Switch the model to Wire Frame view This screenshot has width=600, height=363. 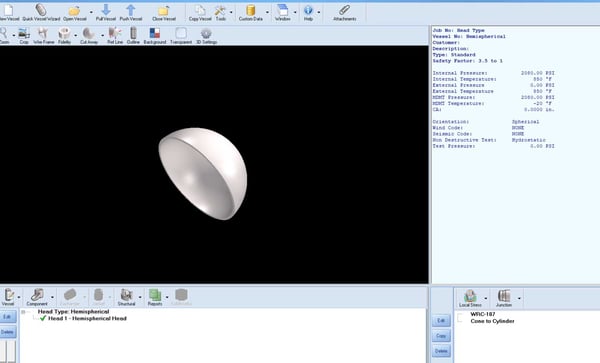click(44, 35)
